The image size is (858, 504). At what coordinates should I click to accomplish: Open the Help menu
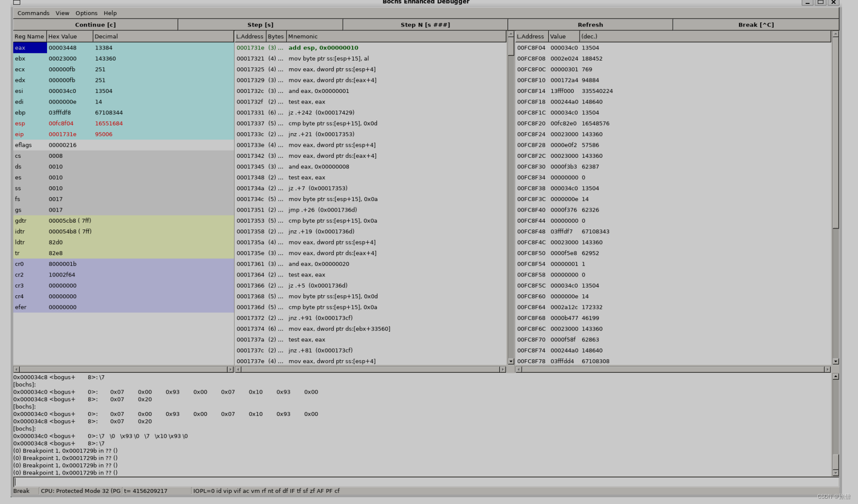(x=110, y=13)
